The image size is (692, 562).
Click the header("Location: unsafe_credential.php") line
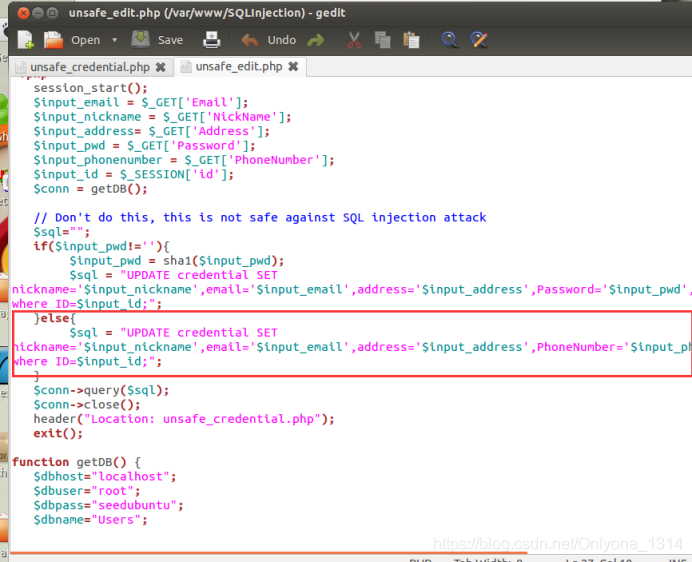[184, 419]
